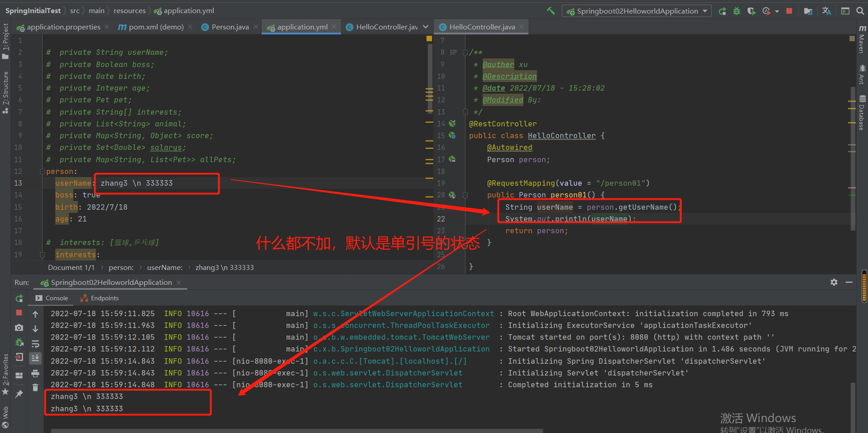
Task: Collapse the 'interests:' YAML fold marker
Action: click(x=42, y=255)
